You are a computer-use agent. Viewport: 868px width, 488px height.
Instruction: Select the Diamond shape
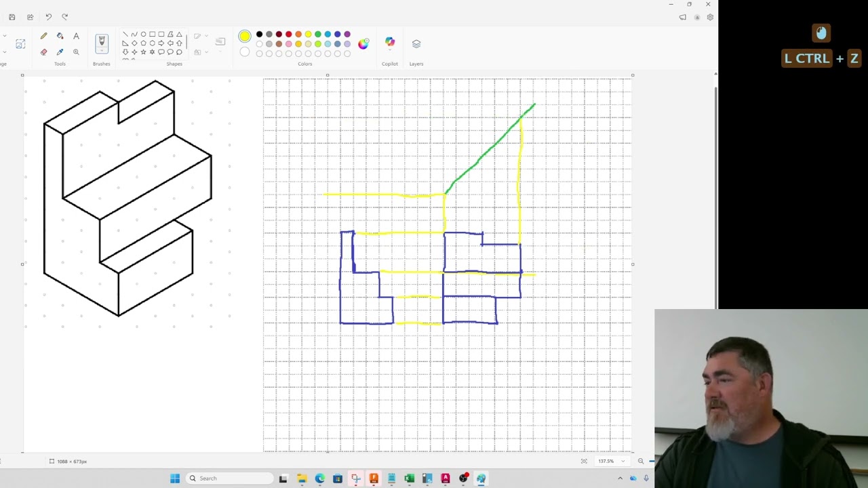tap(134, 43)
